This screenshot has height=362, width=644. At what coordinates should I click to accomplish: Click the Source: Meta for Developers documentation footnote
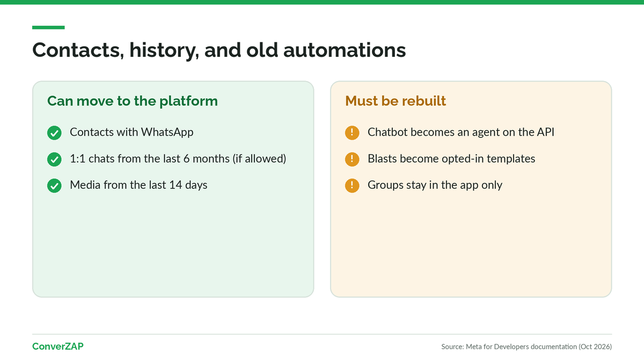point(526,347)
